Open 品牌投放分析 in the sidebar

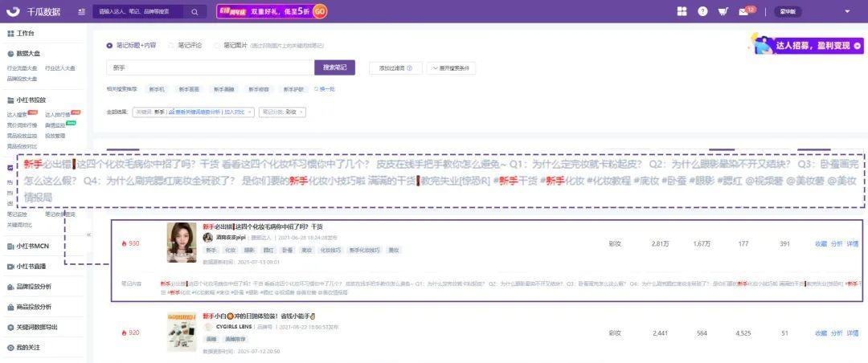(34, 287)
